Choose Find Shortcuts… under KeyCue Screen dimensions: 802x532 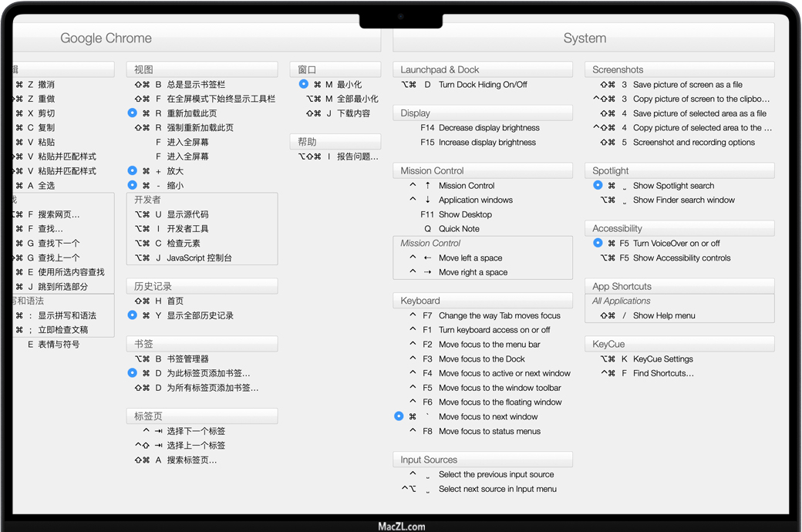(662, 373)
